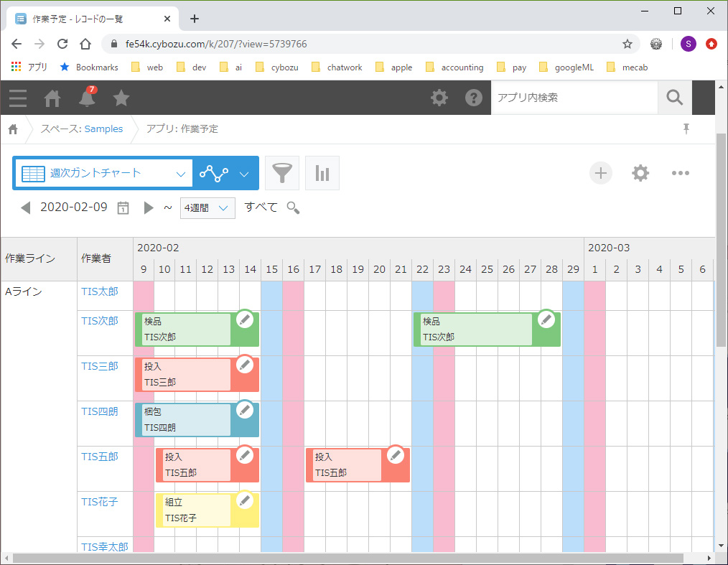Open the browser extension gear icon
Viewport: 728px width, 565px height.
pos(656,44)
